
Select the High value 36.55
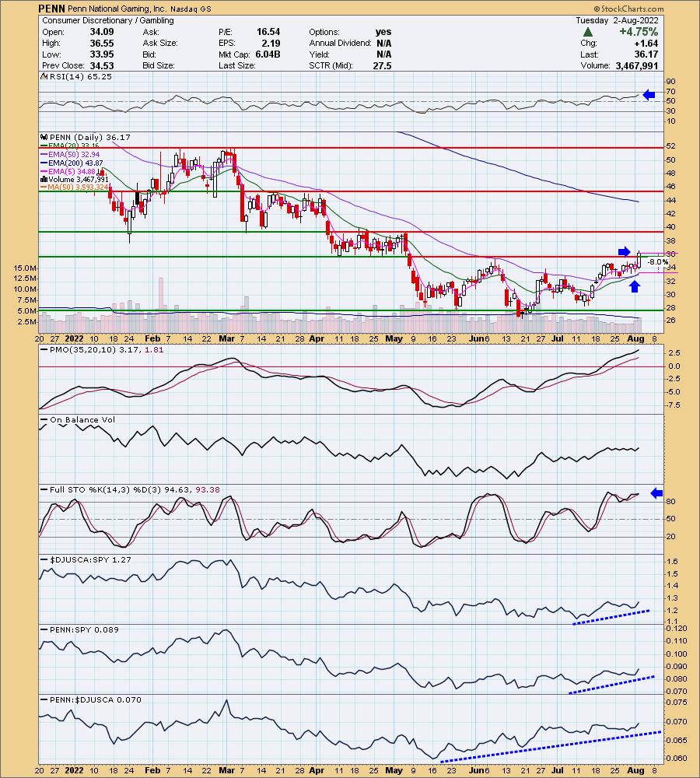[102, 43]
